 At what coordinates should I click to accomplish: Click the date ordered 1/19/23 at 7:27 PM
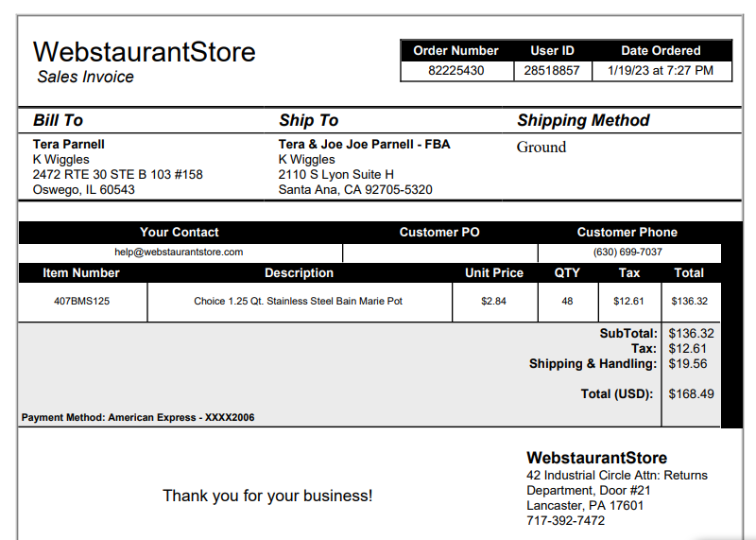click(661, 71)
